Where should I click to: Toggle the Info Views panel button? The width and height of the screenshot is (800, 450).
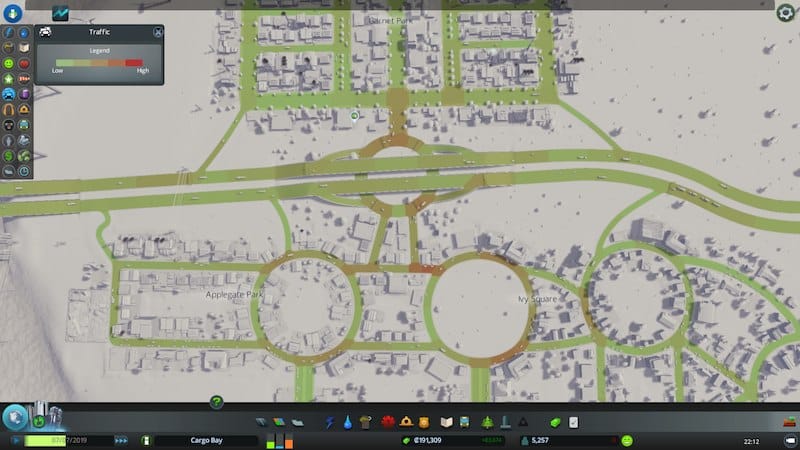(13, 13)
